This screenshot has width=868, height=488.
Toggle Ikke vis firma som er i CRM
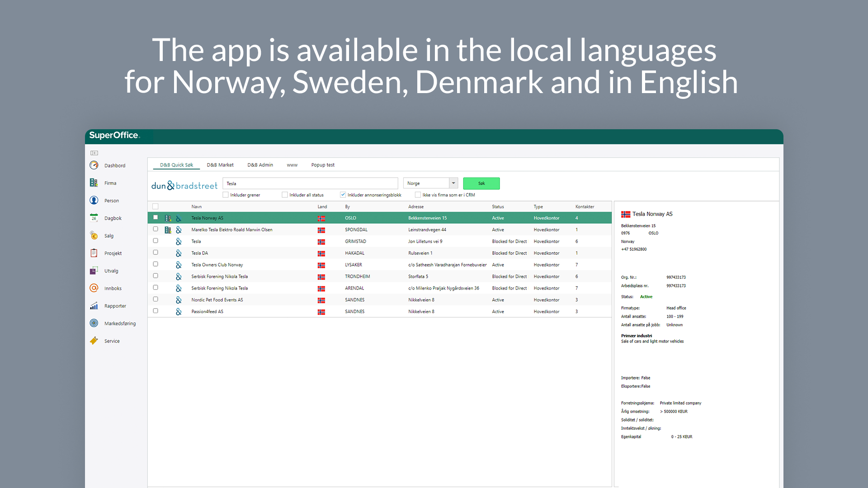[418, 195]
